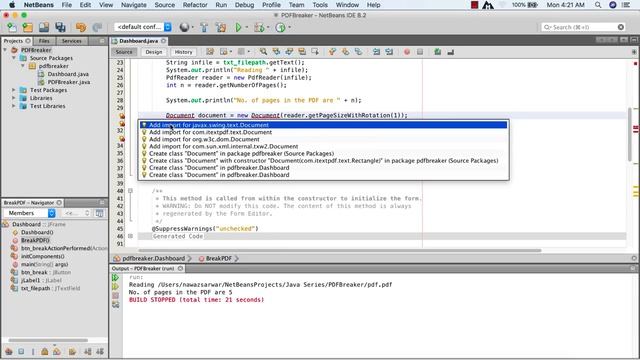
Task: Toggle Show Fields filter icon
Action: (x=21, y=351)
